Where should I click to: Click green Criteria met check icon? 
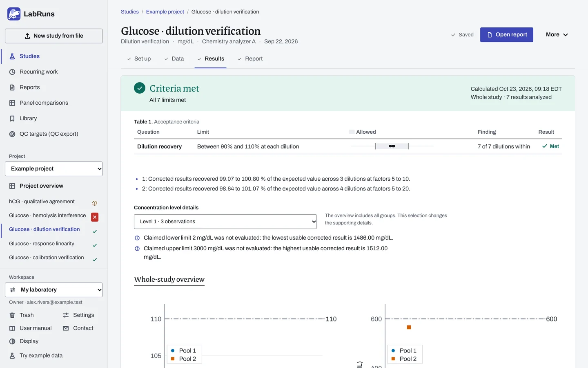click(x=140, y=88)
